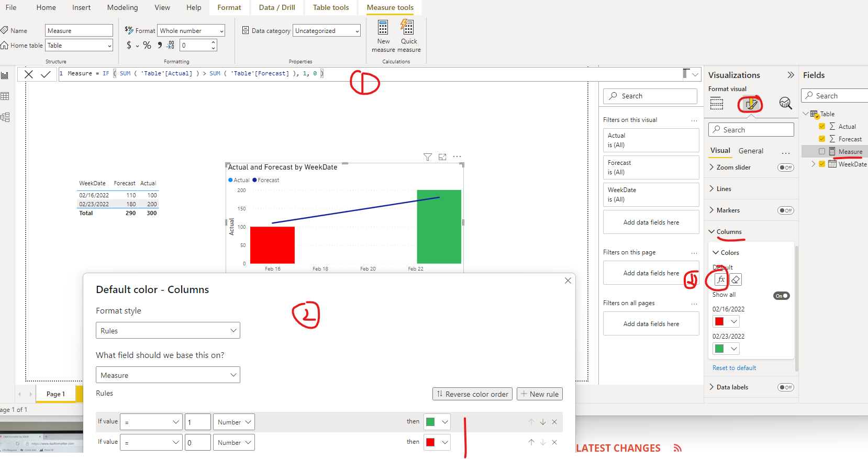Click Focus mode icon above chart

(x=442, y=157)
